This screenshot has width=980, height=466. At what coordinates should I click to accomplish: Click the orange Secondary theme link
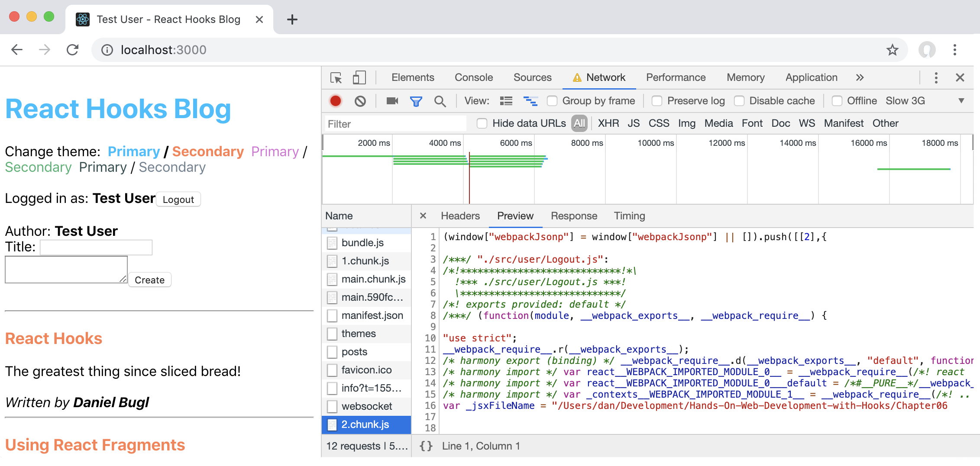(x=208, y=151)
